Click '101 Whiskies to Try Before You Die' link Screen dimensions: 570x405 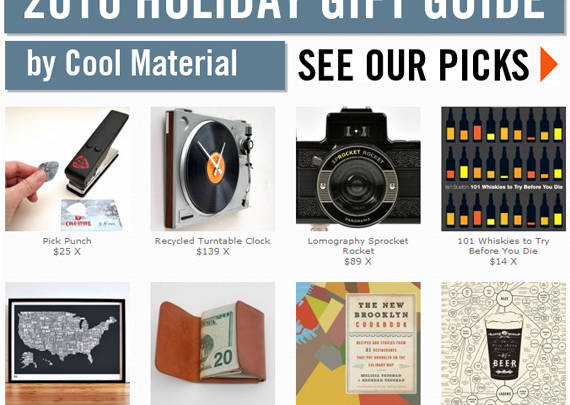coord(503,246)
